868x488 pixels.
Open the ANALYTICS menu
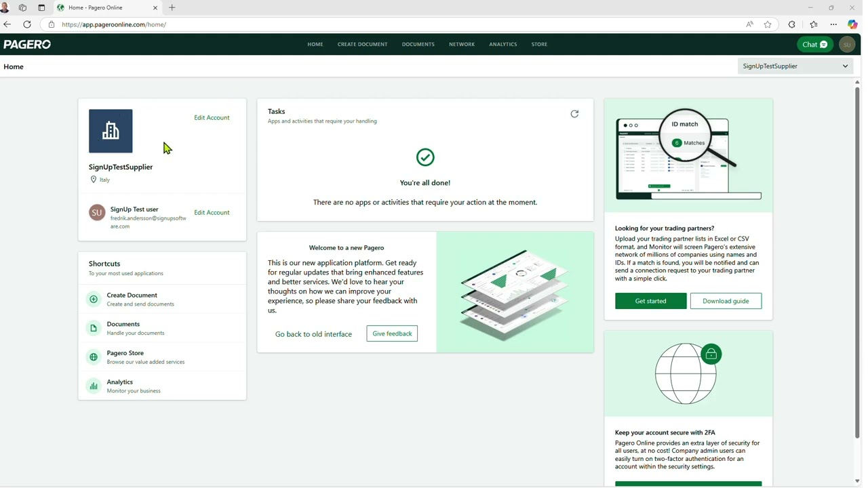coord(503,44)
